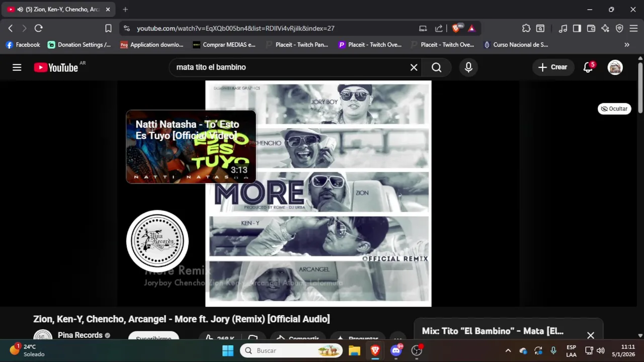644x362 pixels.
Task: Switch ESP LAA keyboard language
Action: pyautogui.click(x=571, y=350)
